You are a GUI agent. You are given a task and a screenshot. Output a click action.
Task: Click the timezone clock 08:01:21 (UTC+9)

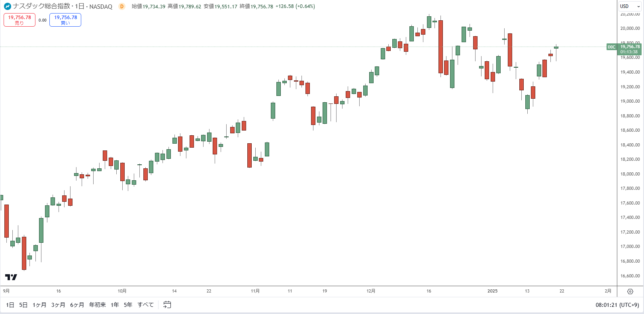(617, 305)
